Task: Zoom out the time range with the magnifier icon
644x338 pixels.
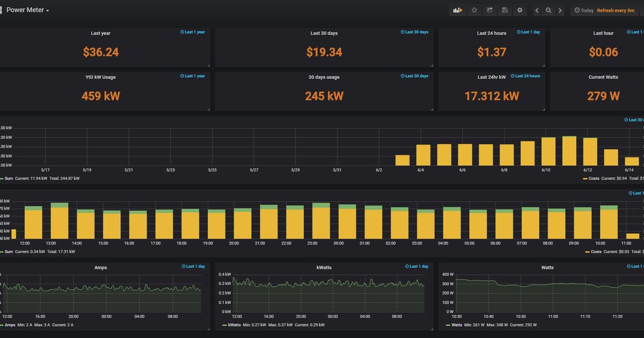Action: (548, 10)
